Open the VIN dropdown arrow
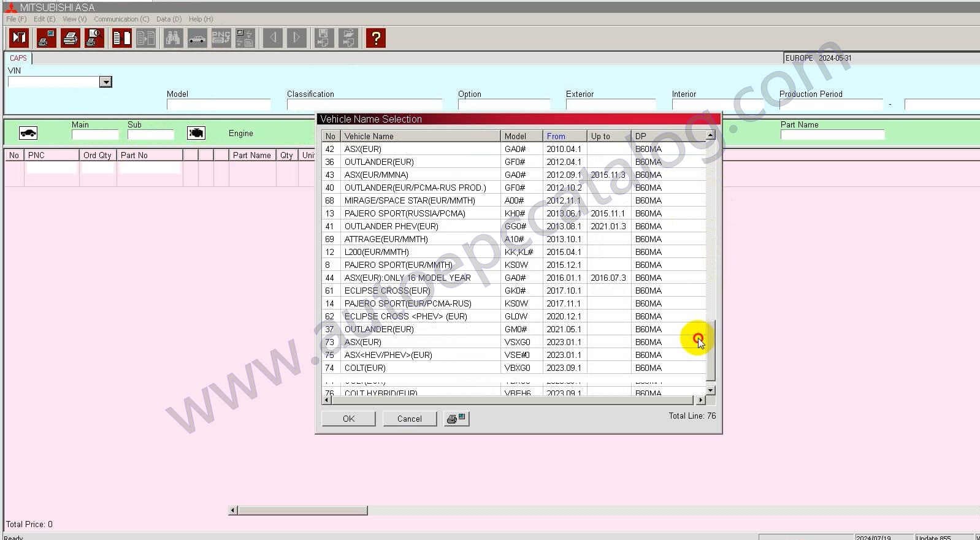The image size is (980, 540). point(105,82)
